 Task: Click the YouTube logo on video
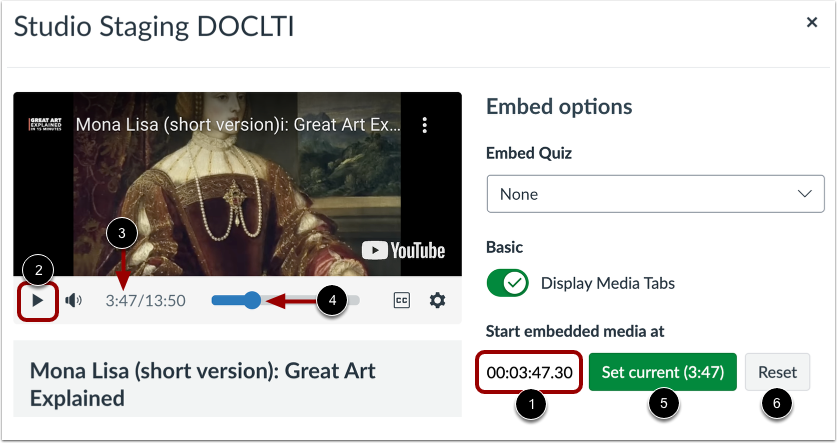pos(404,250)
